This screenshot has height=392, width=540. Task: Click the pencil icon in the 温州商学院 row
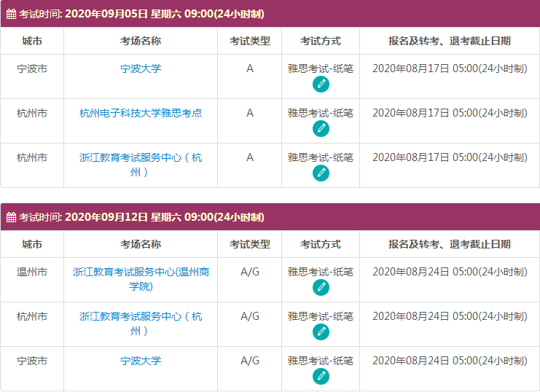(321, 288)
